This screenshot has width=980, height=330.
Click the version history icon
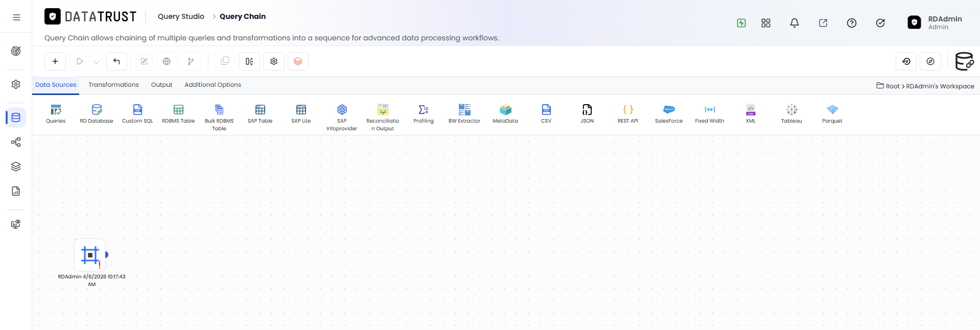pyautogui.click(x=906, y=61)
